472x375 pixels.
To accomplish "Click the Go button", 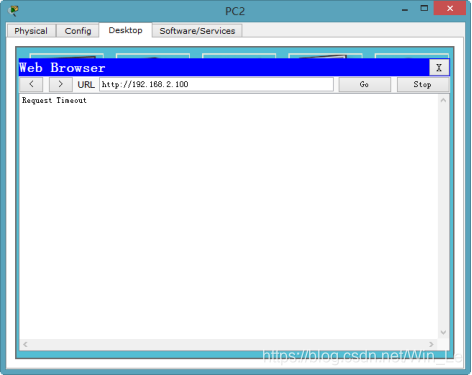I will point(364,84).
